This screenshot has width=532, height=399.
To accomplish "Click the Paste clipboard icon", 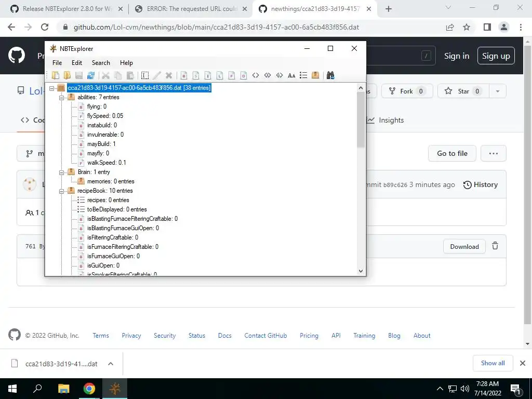I will coord(129,75).
